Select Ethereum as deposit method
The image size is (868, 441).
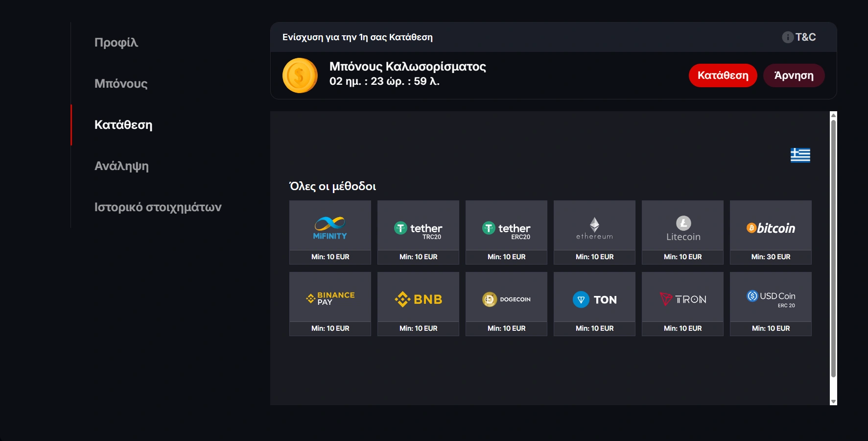[x=594, y=232]
